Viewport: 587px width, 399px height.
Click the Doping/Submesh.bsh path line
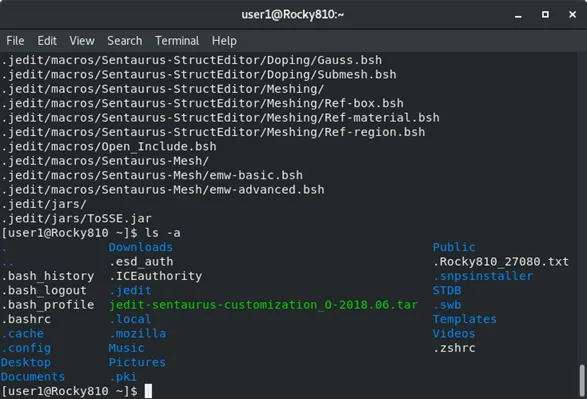click(x=199, y=74)
